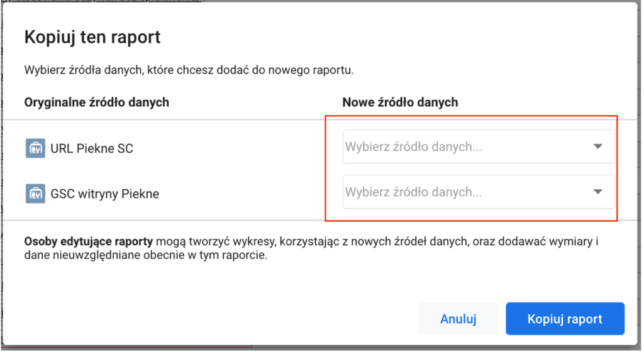644x352 pixels.
Task: Select the 'GSC witryny Piekne' source name
Action: click(x=104, y=194)
